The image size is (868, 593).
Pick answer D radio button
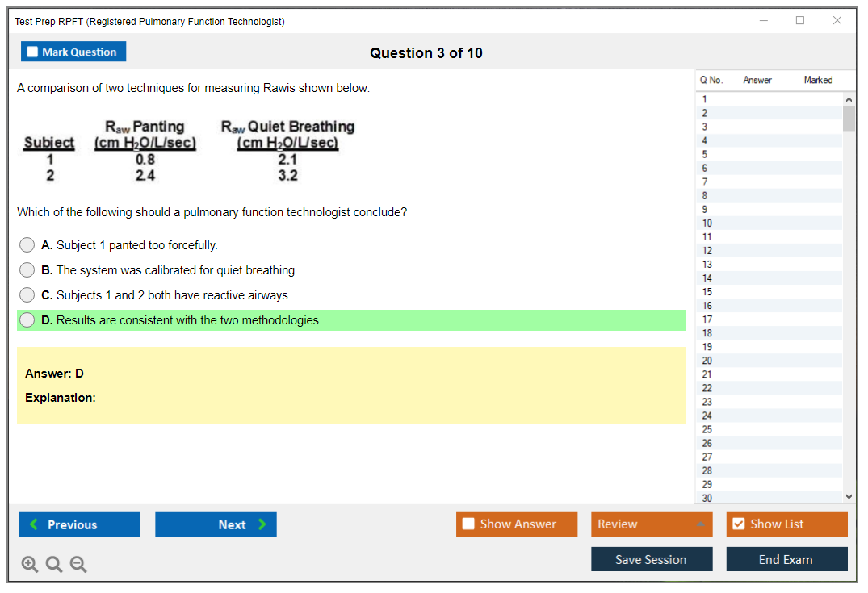(27, 320)
